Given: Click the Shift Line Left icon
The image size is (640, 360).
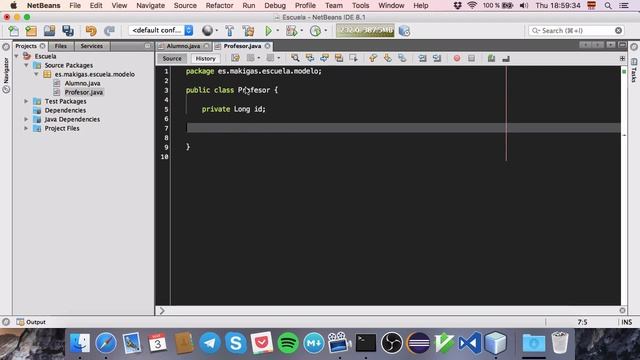Looking at the screenshot, I should [422, 58].
